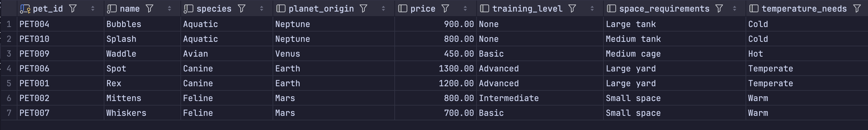
Task: Click the filter icon on space_requirements column
Action: (x=719, y=9)
